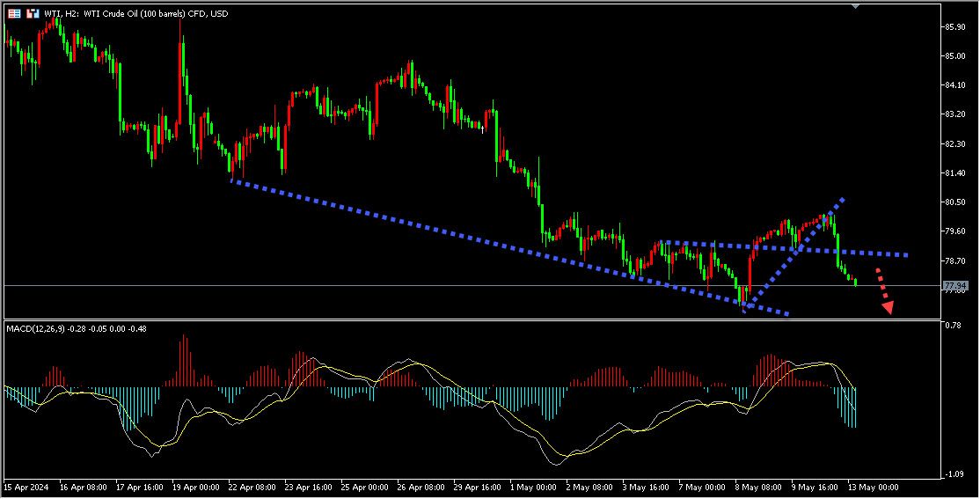Click 1 May 00:00 on time axis

pyautogui.click(x=534, y=486)
